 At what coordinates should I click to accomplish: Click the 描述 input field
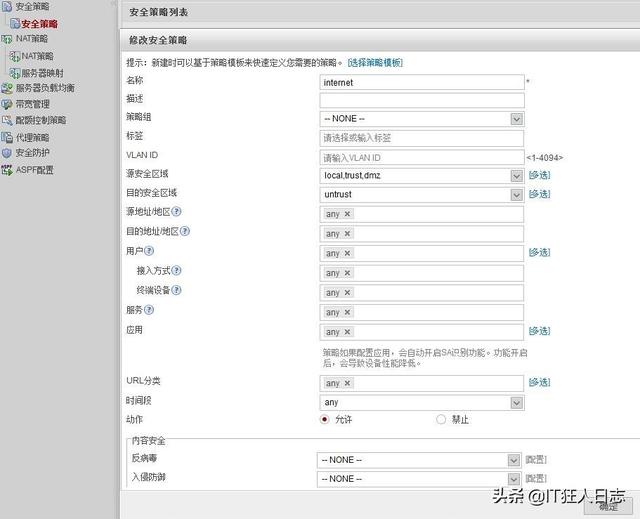[422, 101]
